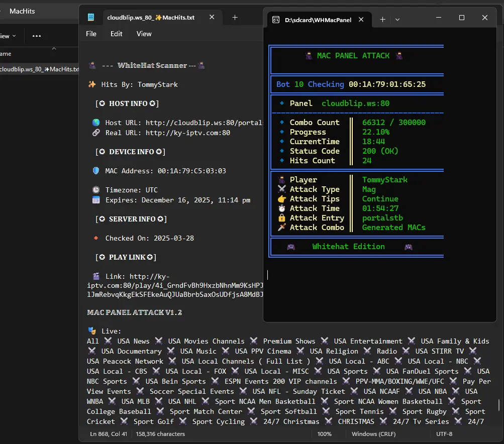Click the UTF-8 encoding indicator

tap(444, 434)
